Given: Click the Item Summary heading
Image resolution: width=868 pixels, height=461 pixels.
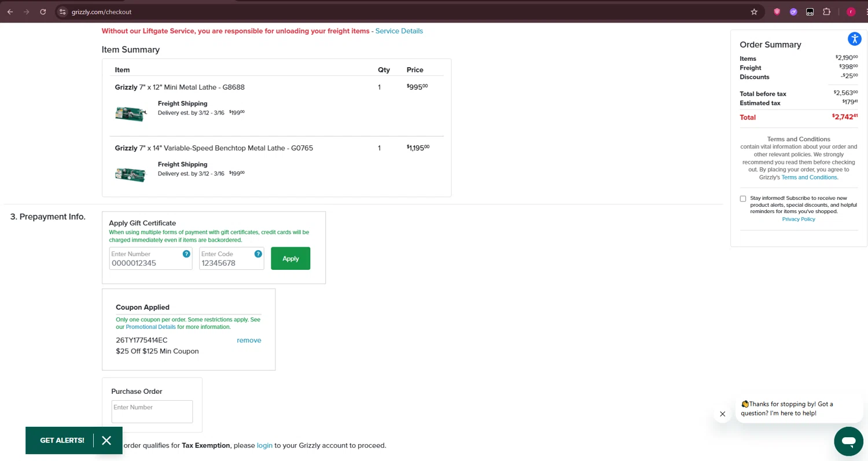Looking at the screenshot, I should click(131, 50).
